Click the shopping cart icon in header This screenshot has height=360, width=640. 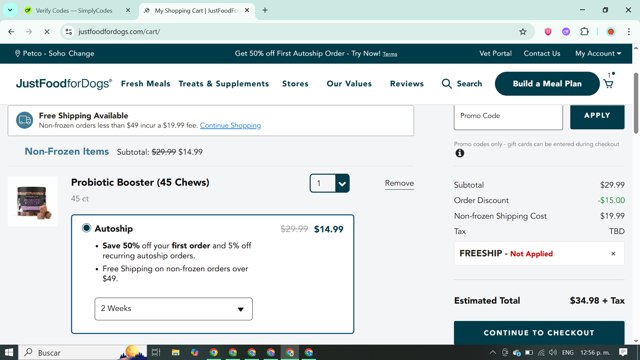[x=609, y=84]
